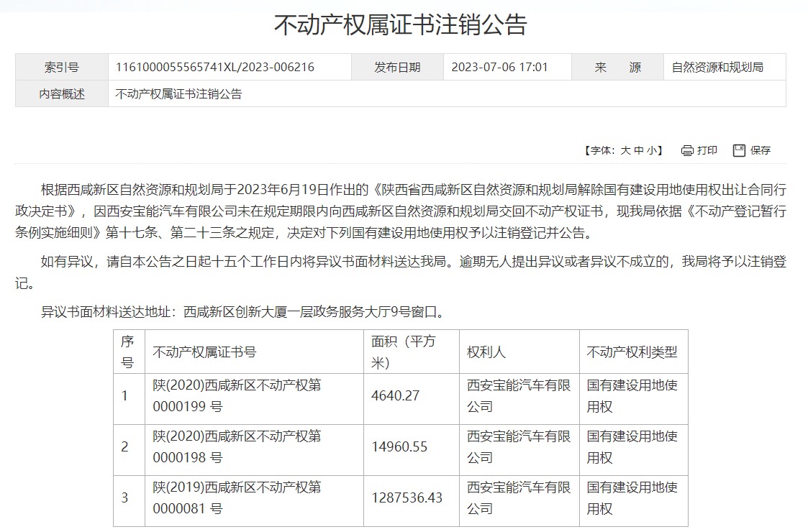Viewport: 808px width, 532px height.
Task: Click the page title 不动产权属证书注销公告
Action: tap(400, 24)
